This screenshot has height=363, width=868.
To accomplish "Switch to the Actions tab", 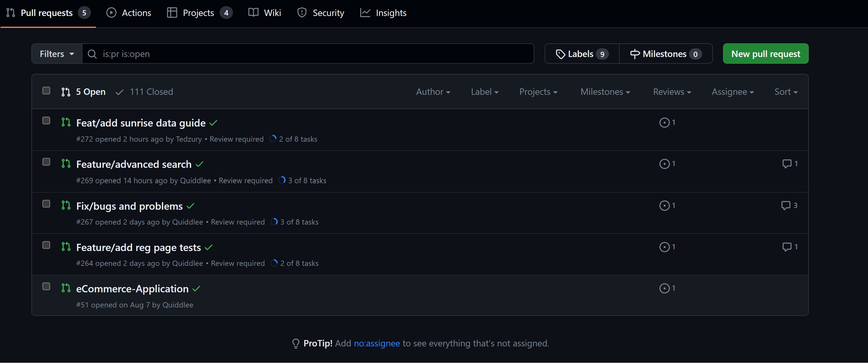I will (129, 13).
